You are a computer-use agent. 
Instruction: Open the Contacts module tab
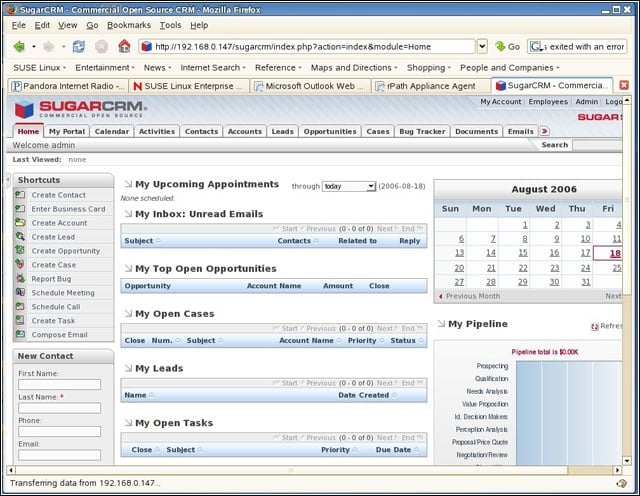pyautogui.click(x=201, y=131)
